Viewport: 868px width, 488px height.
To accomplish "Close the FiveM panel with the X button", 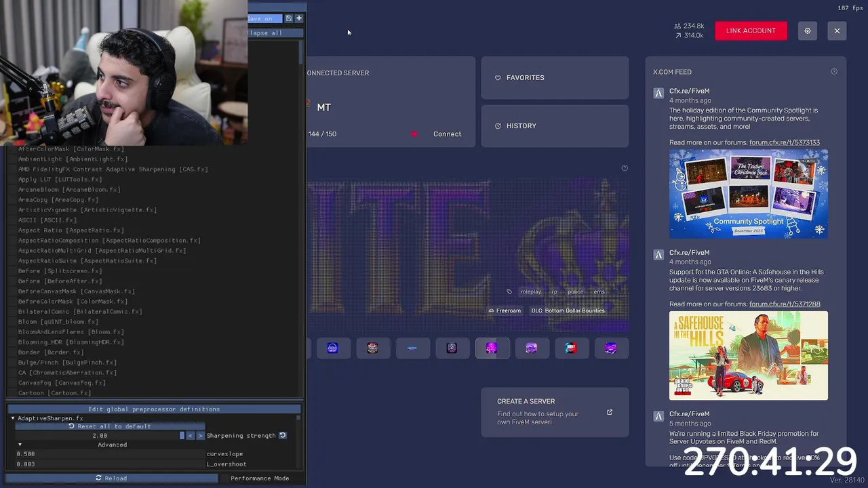I will coord(837,30).
